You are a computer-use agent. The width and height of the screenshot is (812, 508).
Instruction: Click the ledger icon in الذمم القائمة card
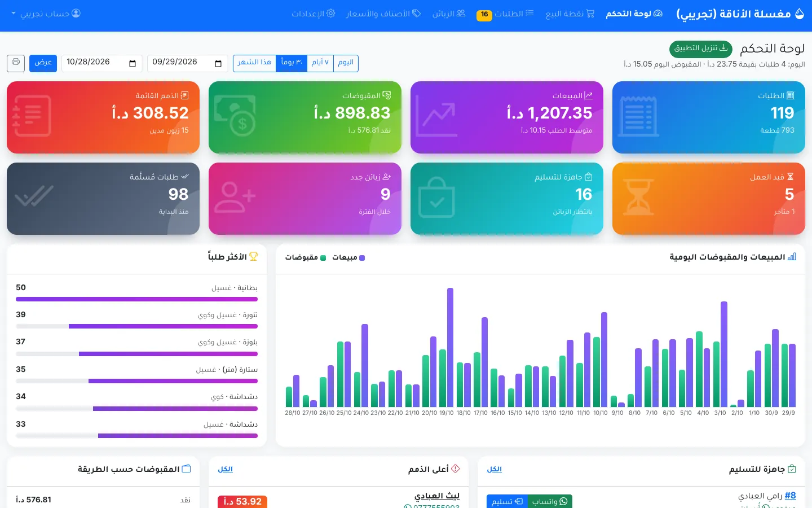[32, 116]
